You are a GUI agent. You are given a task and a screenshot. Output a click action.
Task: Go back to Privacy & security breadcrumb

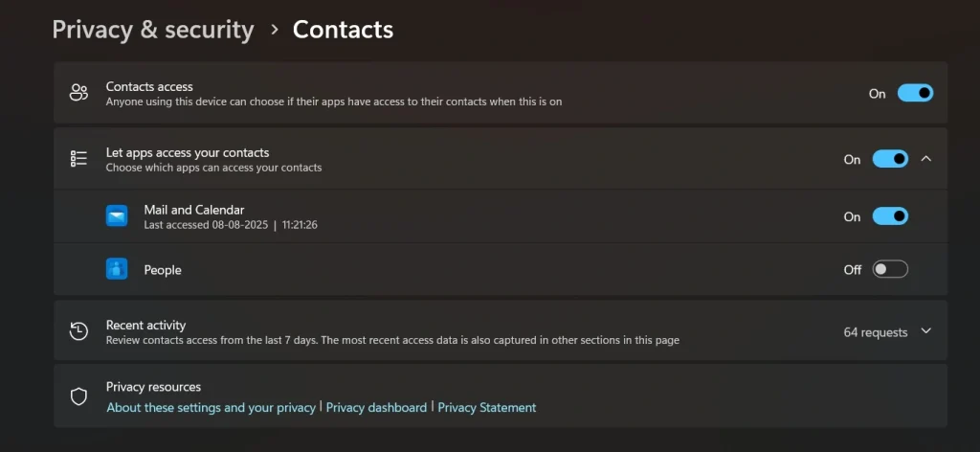pyautogui.click(x=153, y=30)
